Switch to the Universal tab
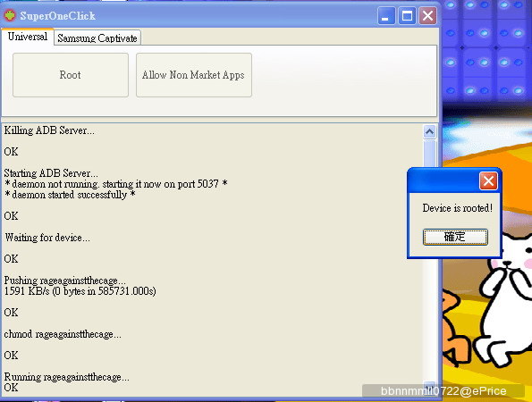 pos(28,37)
